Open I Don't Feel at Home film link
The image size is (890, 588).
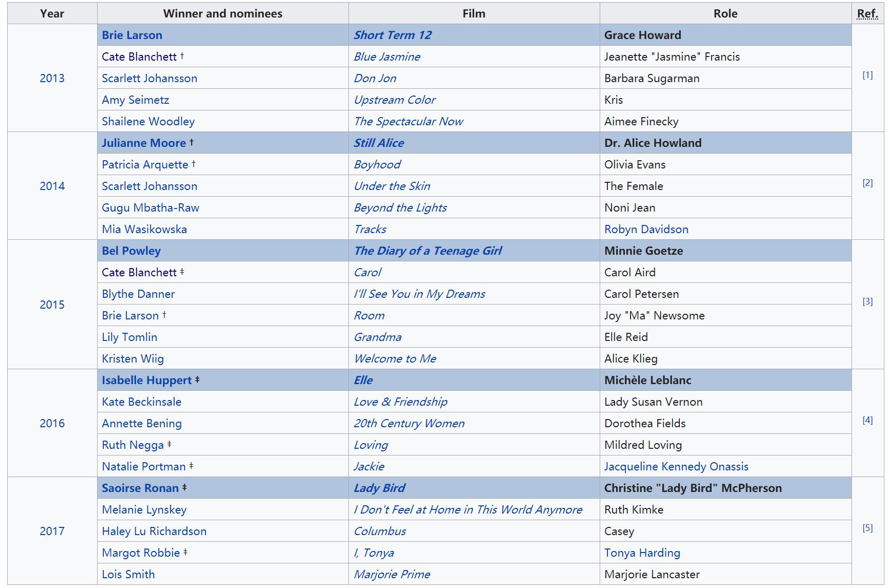pyautogui.click(x=468, y=509)
